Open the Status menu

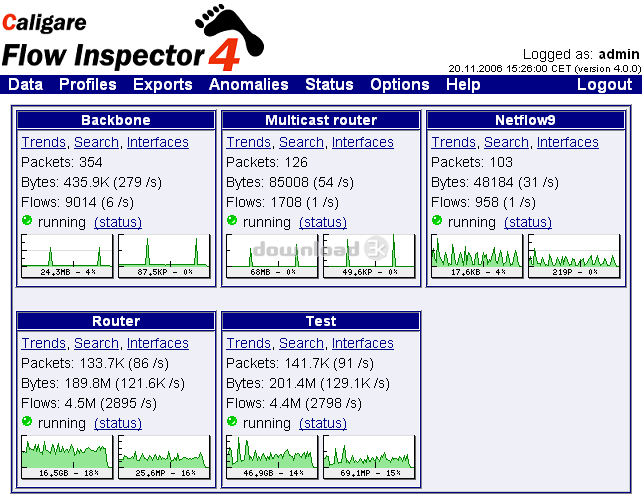[329, 84]
